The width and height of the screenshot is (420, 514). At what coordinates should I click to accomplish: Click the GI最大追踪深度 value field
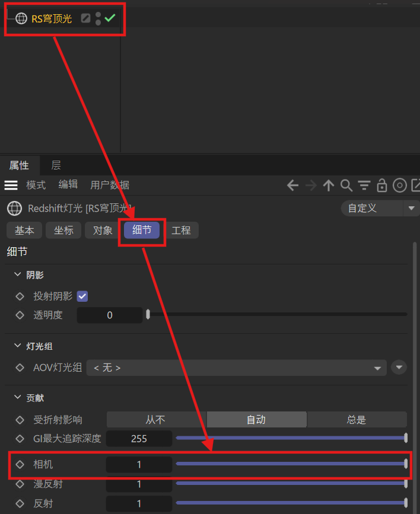point(139,439)
